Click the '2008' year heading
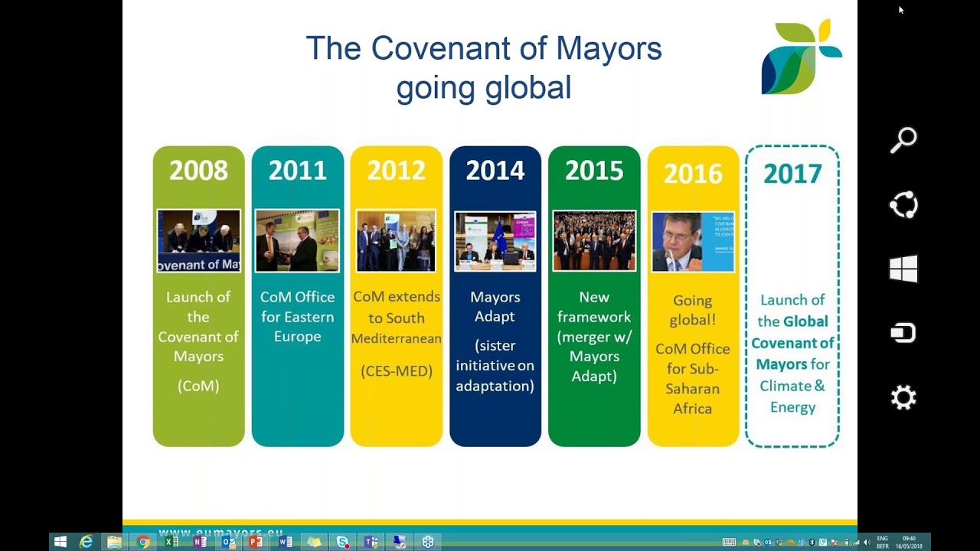The width and height of the screenshot is (980, 551). click(x=198, y=170)
